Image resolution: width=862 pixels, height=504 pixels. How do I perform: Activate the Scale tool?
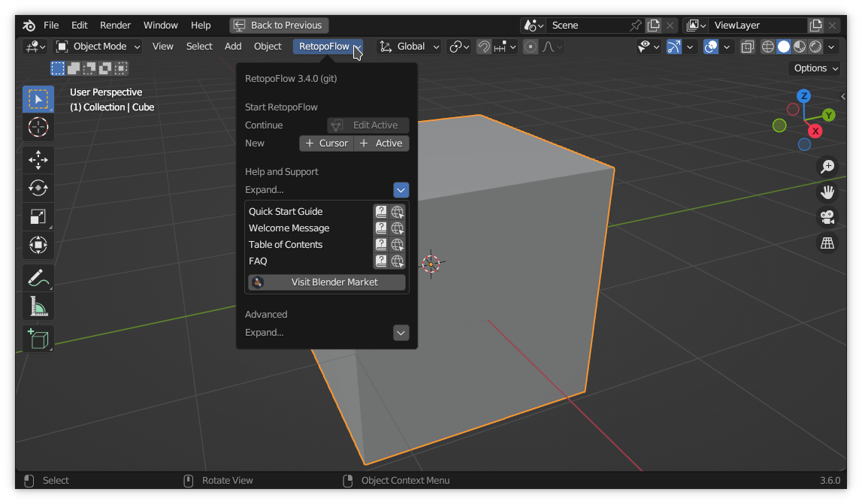(38, 216)
